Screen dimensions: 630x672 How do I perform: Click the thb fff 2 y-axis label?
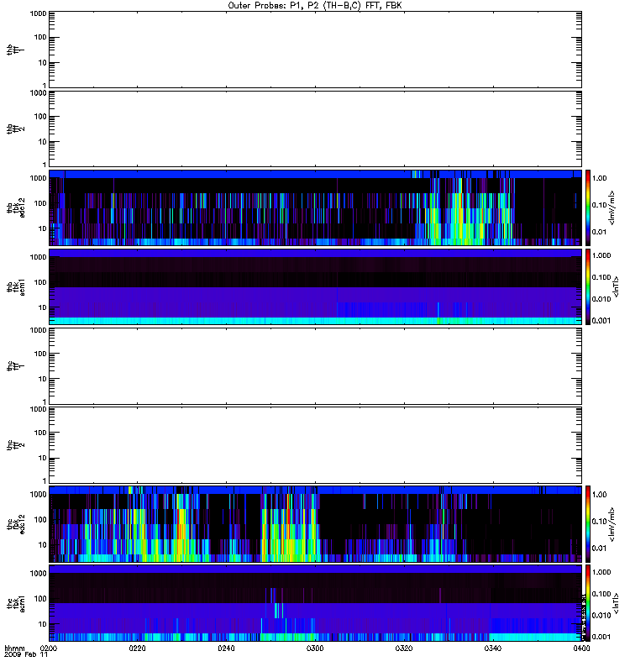[16, 129]
